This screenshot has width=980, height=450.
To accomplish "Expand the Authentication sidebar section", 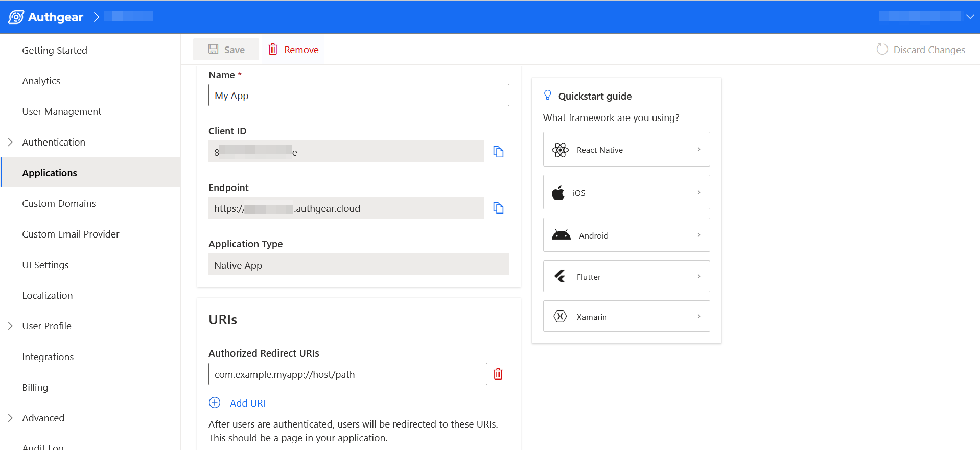I will (10, 142).
